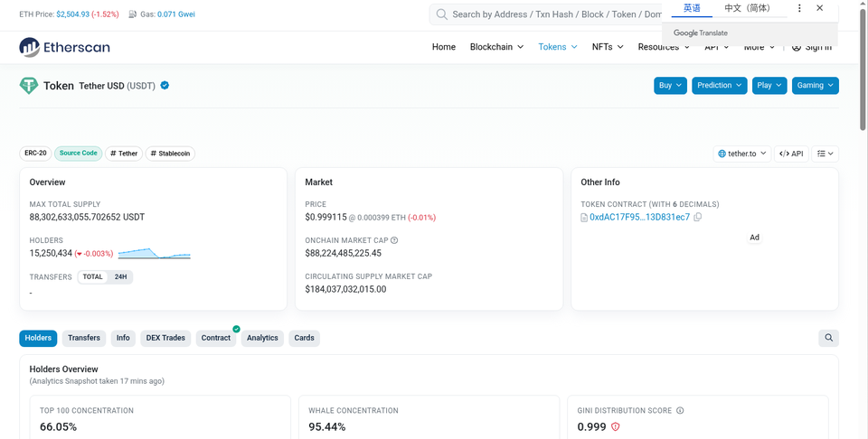Screen dimensions: 868x439
Task: Expand the NFTs menu
Action: click(x=608, y=47)
